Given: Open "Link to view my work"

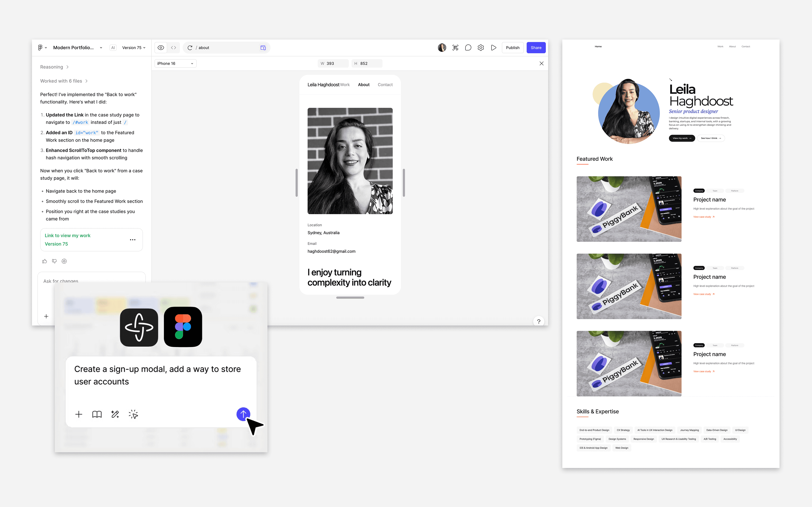Looking at the screenshot, I should (x=67, y=236).
